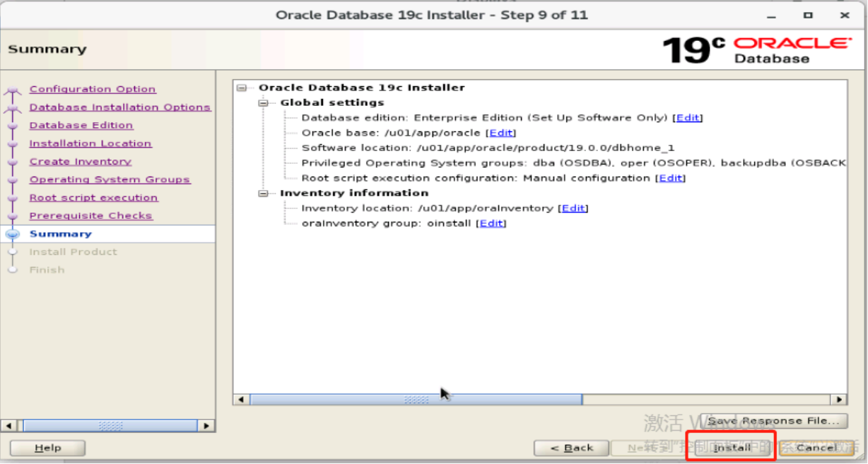Go to Operating System Groups step
868x464 pixels.
[110, 179]
